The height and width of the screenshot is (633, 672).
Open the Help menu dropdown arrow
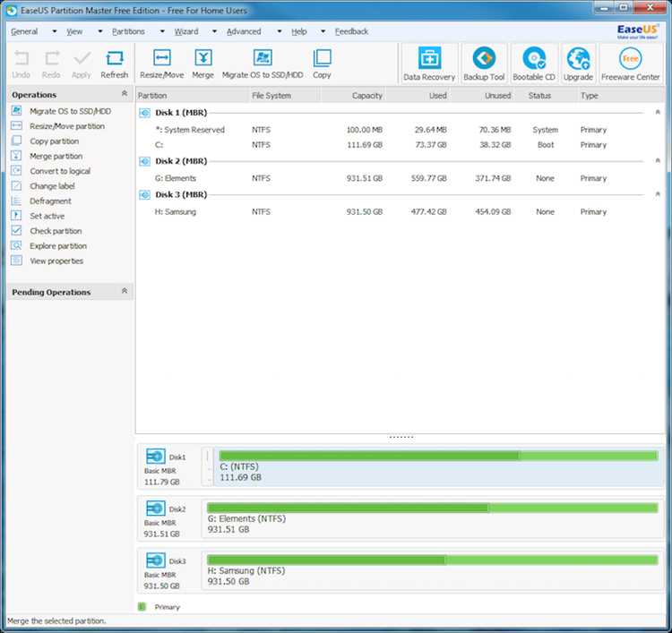323,31
